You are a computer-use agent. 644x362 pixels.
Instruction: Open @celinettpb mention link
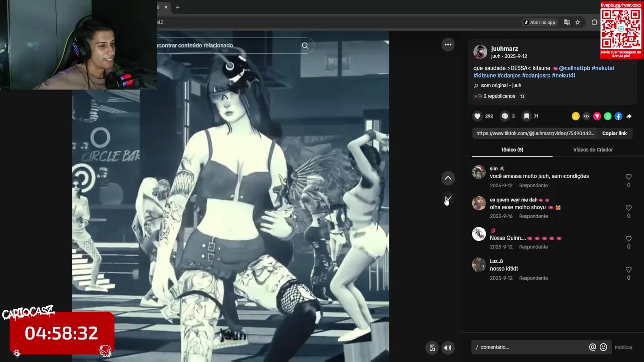click(x=575, y=68)
